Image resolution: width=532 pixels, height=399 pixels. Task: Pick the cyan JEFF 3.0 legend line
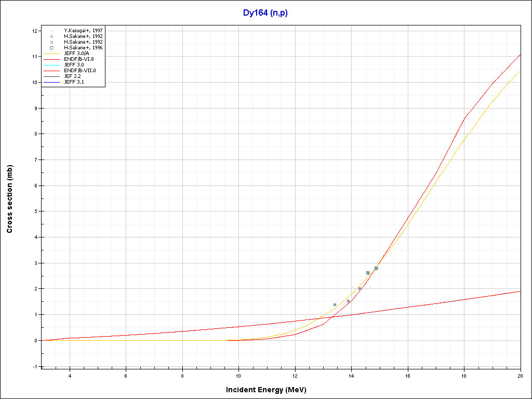51,65
